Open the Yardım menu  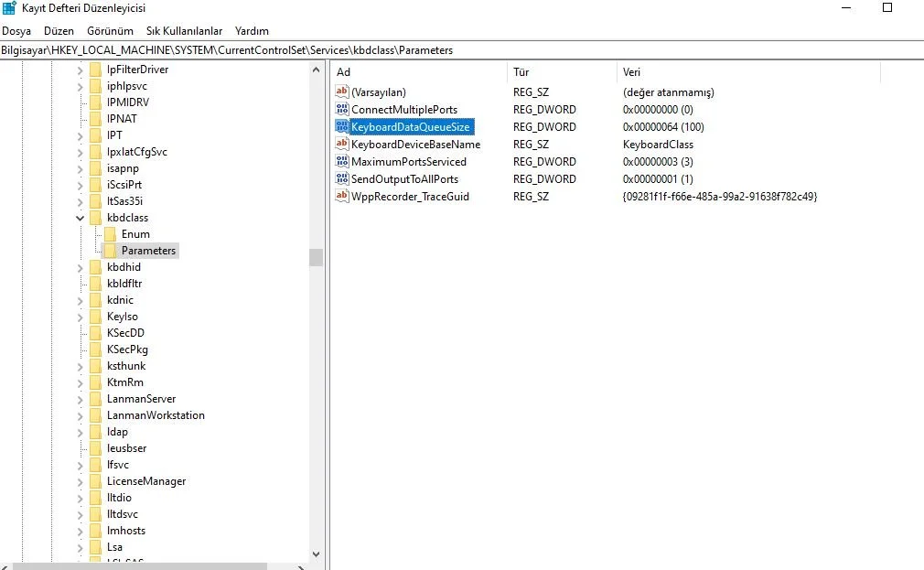pos(252,31)
